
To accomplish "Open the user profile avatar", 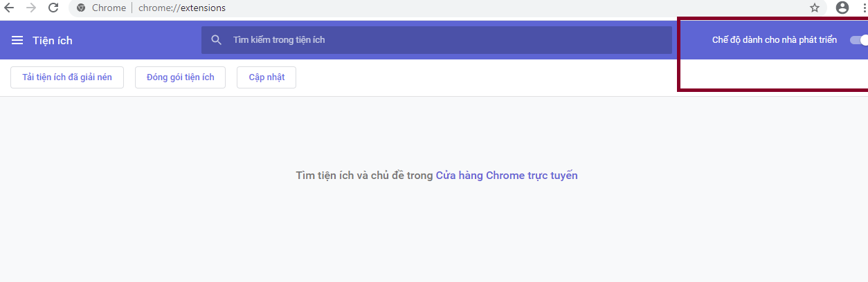I will click(842, 8).
